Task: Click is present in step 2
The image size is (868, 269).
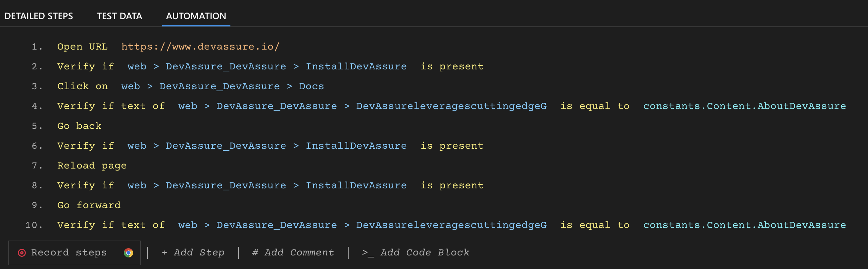Action: [452, 66]
